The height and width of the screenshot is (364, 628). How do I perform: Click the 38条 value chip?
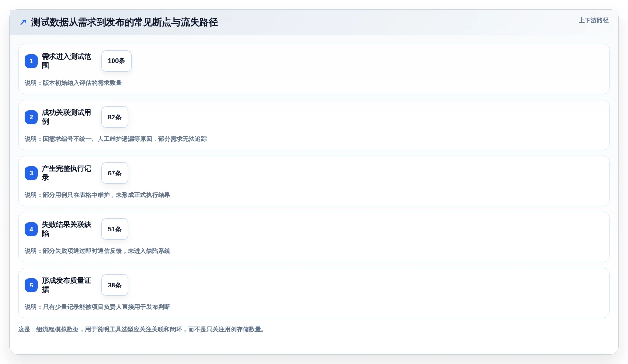tap(115, 285)
